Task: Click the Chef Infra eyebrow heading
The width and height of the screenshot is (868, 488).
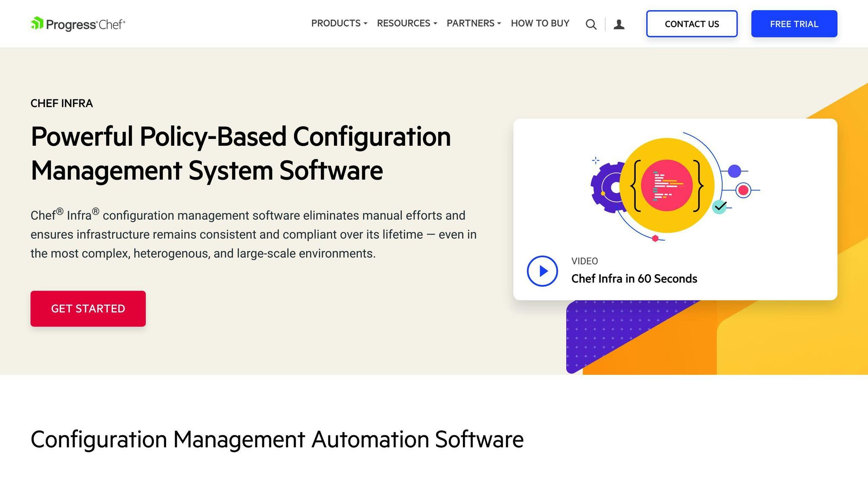Action: [61, 103]
